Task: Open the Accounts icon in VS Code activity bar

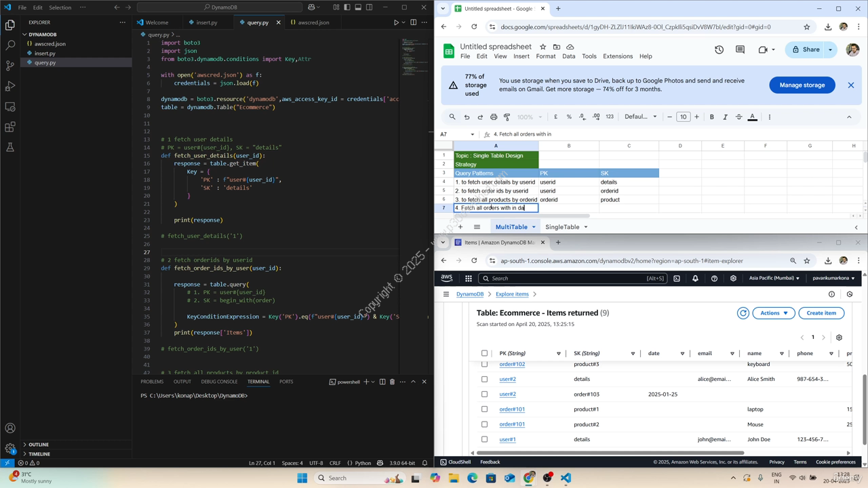Action: (10, 428)
